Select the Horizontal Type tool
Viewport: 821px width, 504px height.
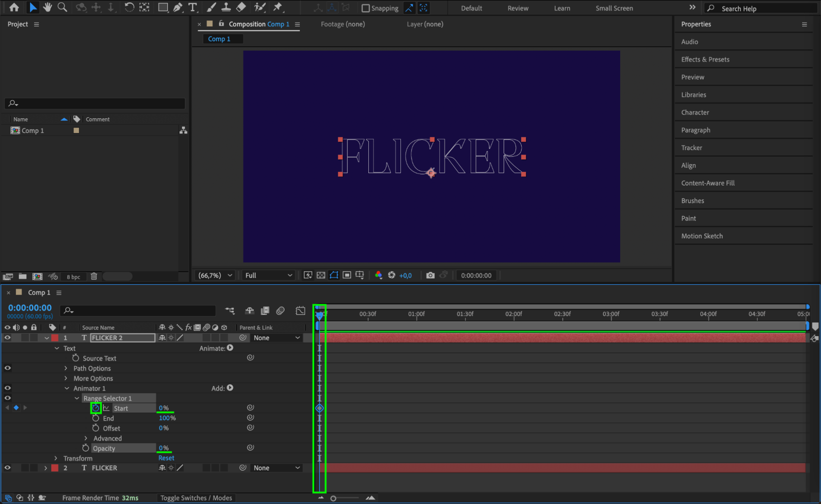tap(192, 7)
